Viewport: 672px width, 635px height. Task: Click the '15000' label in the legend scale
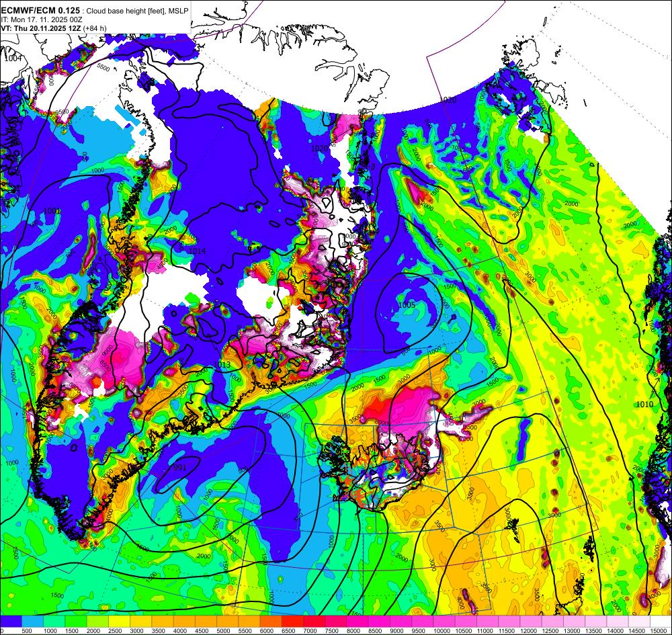[x=659, y=630]
